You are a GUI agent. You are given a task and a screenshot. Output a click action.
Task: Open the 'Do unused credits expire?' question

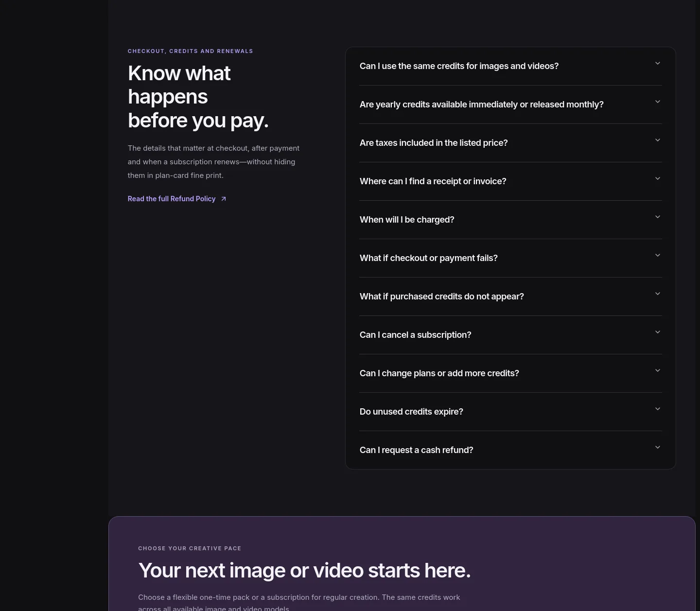pyautogui.click(x=510, y=412)
